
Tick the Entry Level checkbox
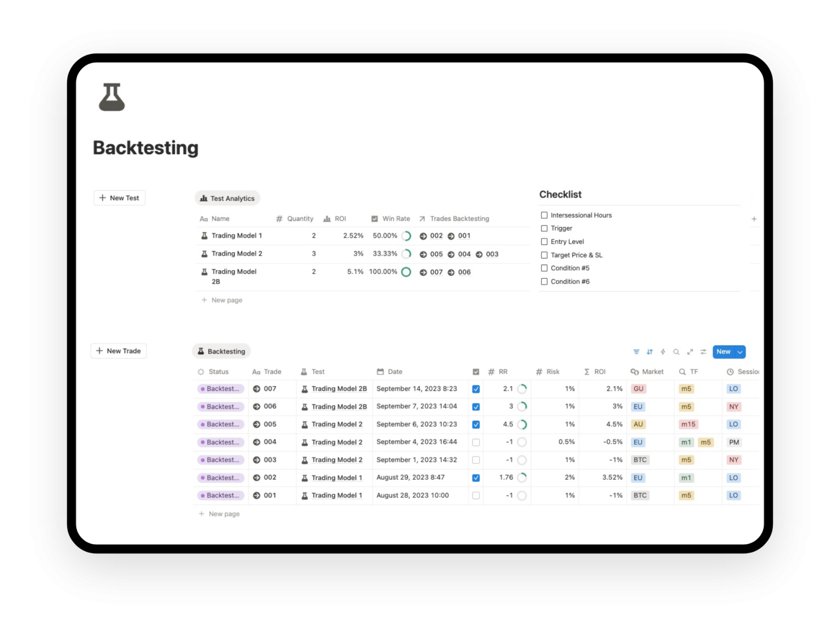544,242
